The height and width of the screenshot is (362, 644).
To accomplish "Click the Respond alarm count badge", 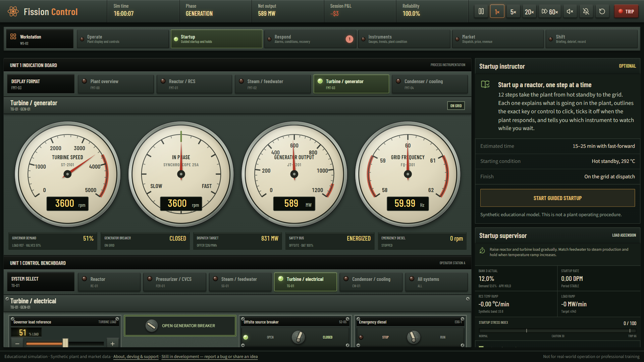I will click(350, 39).
